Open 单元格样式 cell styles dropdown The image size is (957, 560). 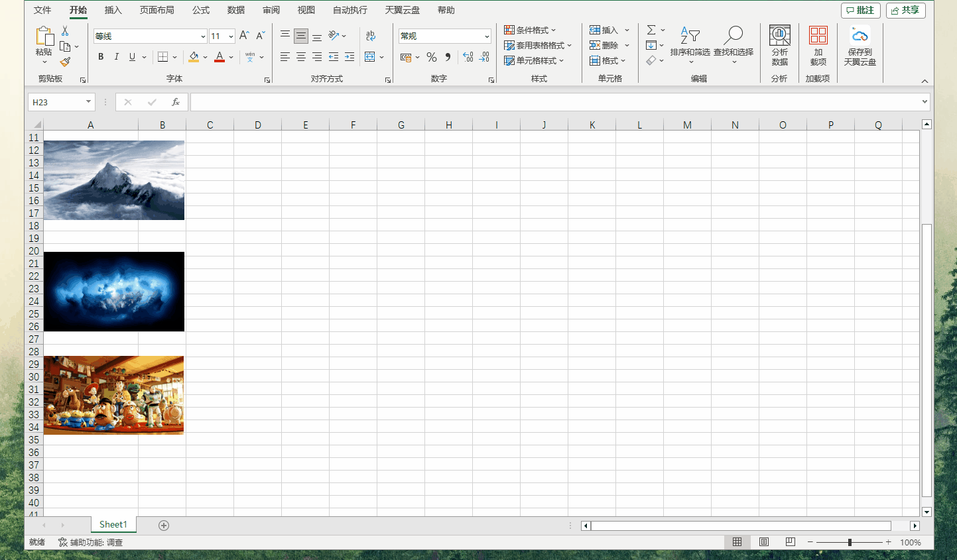[534, 60]
